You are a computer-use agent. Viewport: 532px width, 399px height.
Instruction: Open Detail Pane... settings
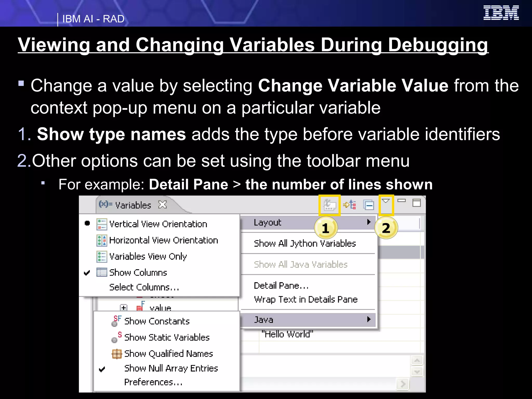(281, 286)
